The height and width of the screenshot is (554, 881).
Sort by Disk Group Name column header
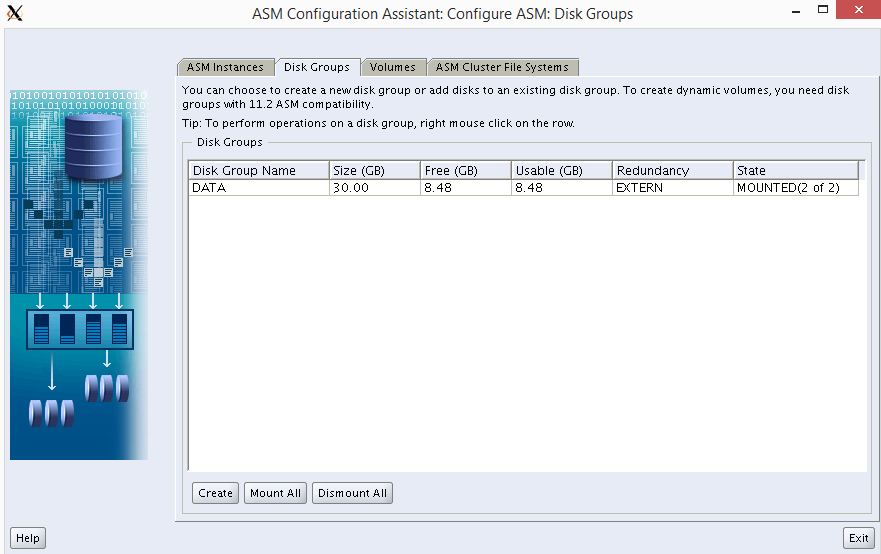click(258, 171)
